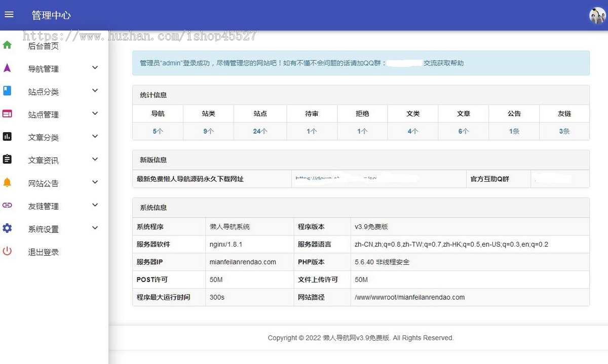
Task: Open the 网站公告 menu item
Action: 44,183
